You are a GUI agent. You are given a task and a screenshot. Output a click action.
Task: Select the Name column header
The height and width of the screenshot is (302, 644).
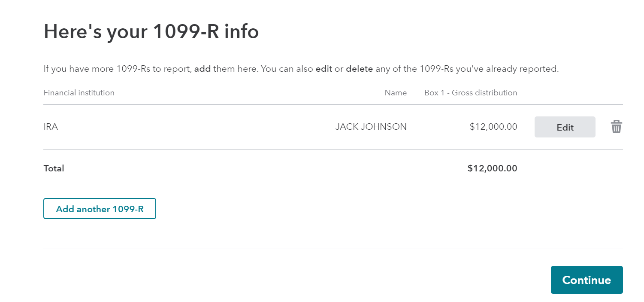point(396,93)
